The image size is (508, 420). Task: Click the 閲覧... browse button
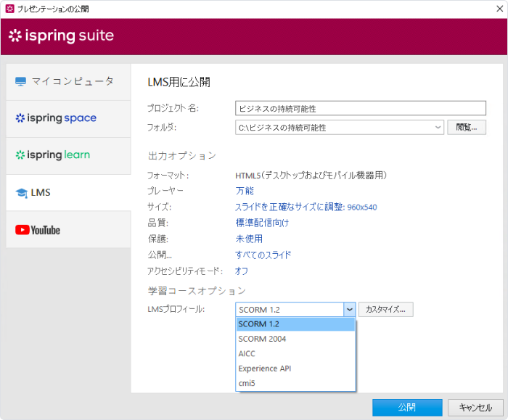(467, 127)
